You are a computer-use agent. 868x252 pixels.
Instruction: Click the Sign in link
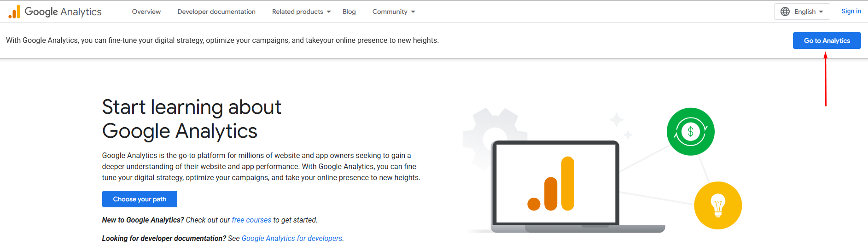tap(851, 12)
